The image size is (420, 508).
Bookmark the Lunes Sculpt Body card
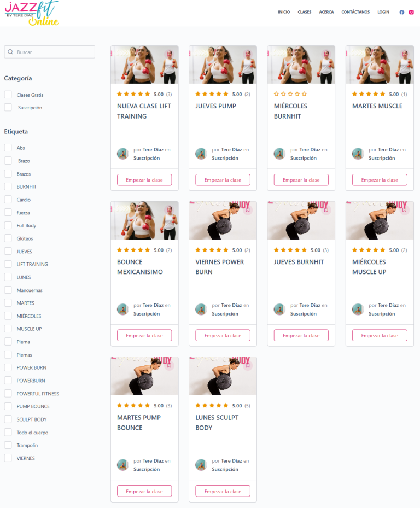pos(248,365)
